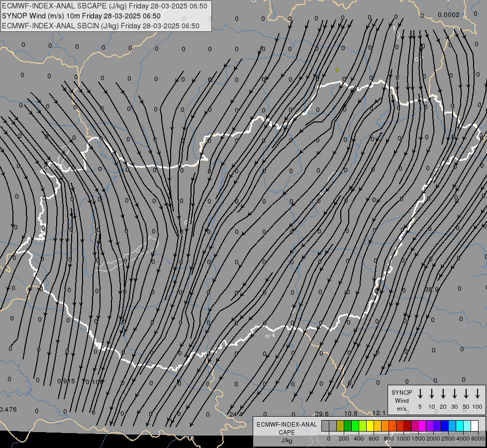This screenshot has height=448, width=487.
Task: Select the pure blue CAPE legend swatch
Action: click(445, 426)
